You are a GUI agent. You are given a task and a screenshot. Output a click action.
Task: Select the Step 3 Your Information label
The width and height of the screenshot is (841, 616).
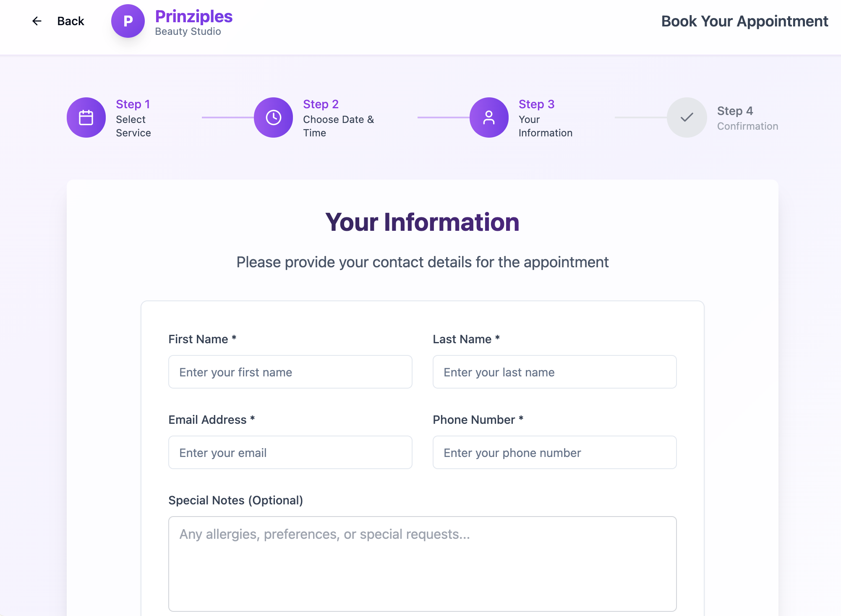[545, 126]
